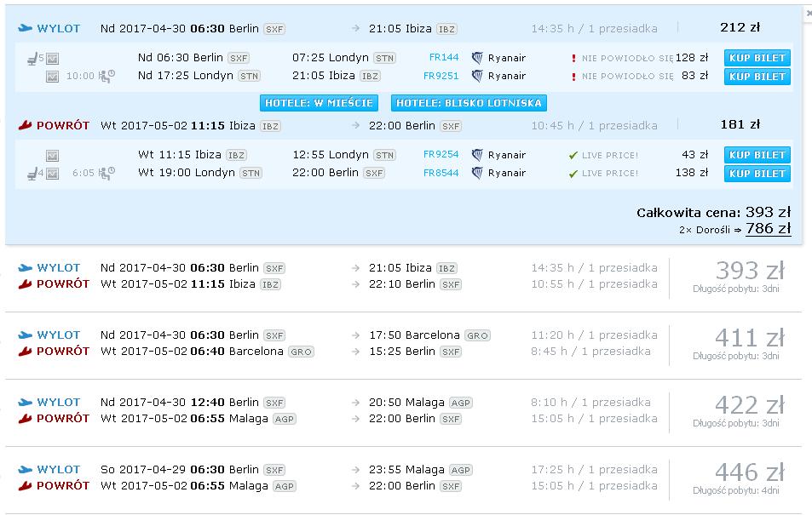This screenshot has width=812, height=515.
Task: Click the 6:05 layover waiting icon
Action: pos(107,173)
